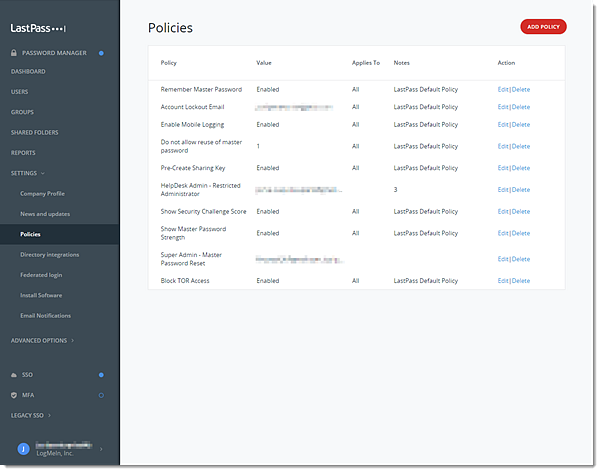Expand Legacy SSO section
This screenshot has width=597, height=469.
[49, 415]
